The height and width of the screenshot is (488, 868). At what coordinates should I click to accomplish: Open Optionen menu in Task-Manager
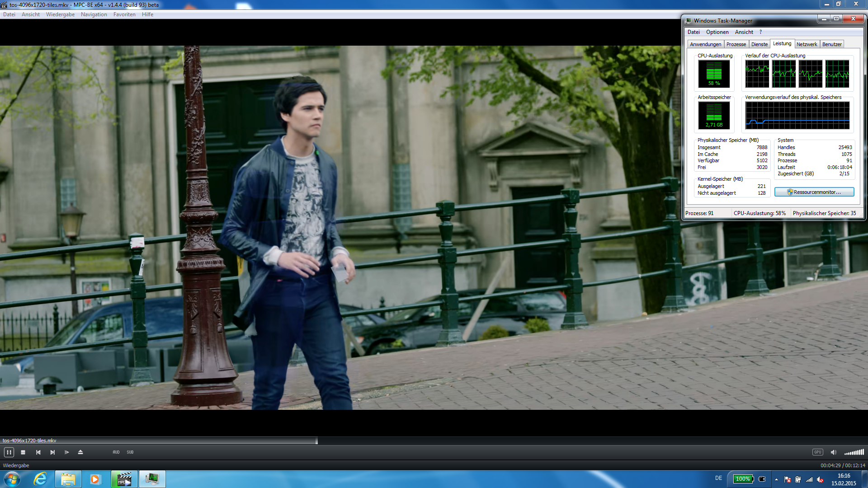point(717,32)
